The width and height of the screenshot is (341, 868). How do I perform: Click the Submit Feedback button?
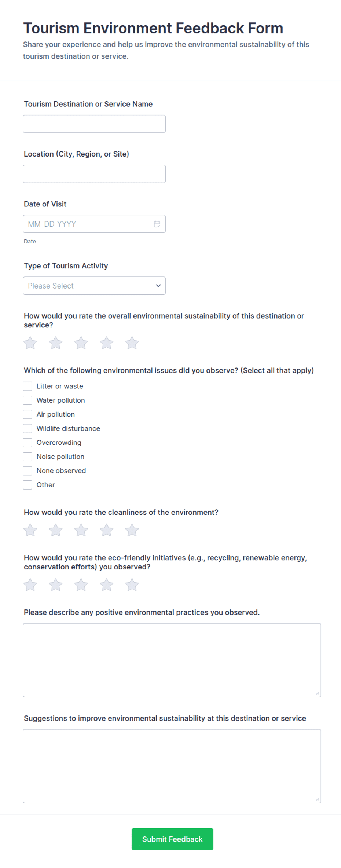click(x=172, y=839)
